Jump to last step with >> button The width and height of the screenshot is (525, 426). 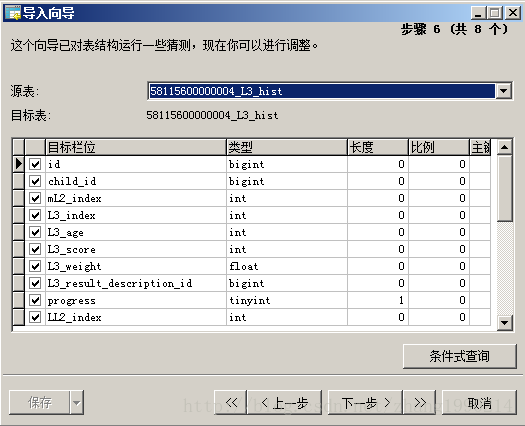[x=420, y=402]
